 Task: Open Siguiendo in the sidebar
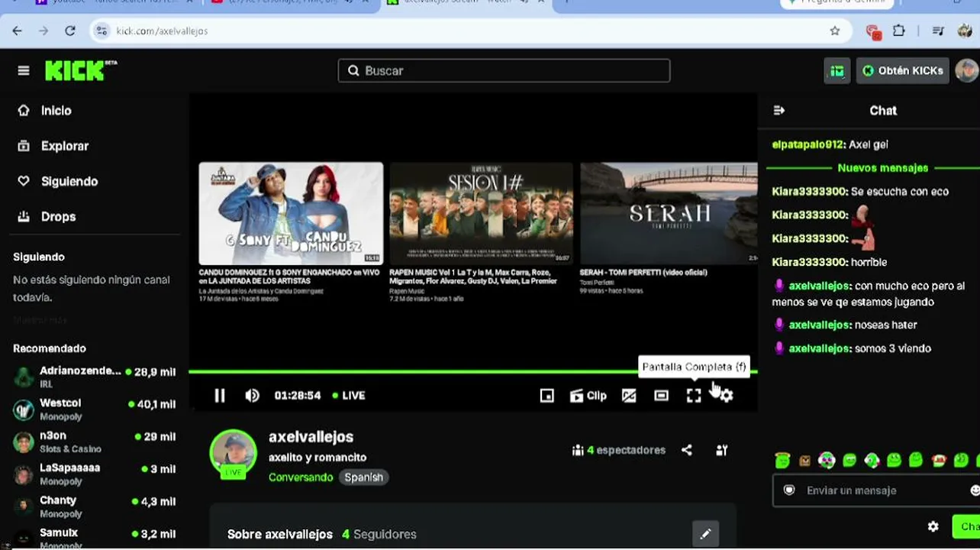[x=69, y=181]
